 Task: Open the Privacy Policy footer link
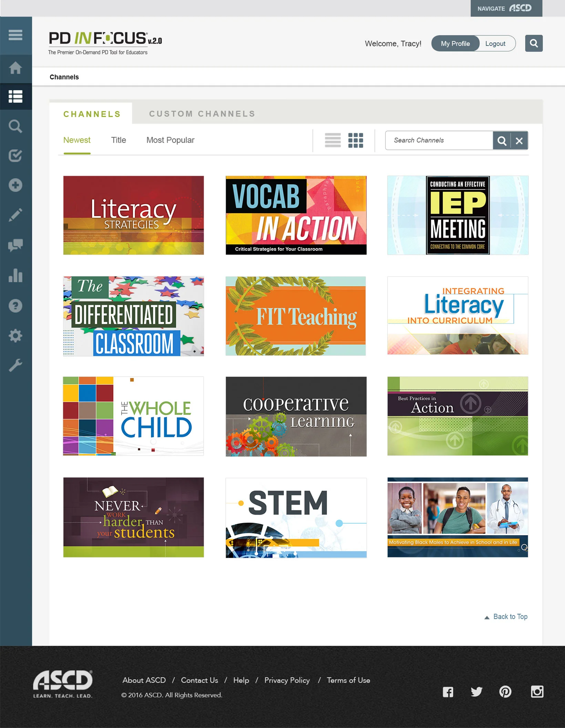(x=287, y=680)
